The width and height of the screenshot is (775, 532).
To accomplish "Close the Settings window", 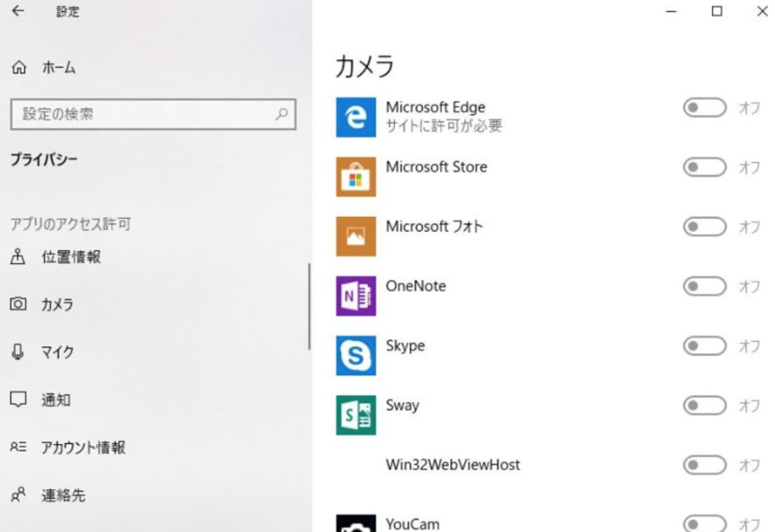I will [763, 10].
